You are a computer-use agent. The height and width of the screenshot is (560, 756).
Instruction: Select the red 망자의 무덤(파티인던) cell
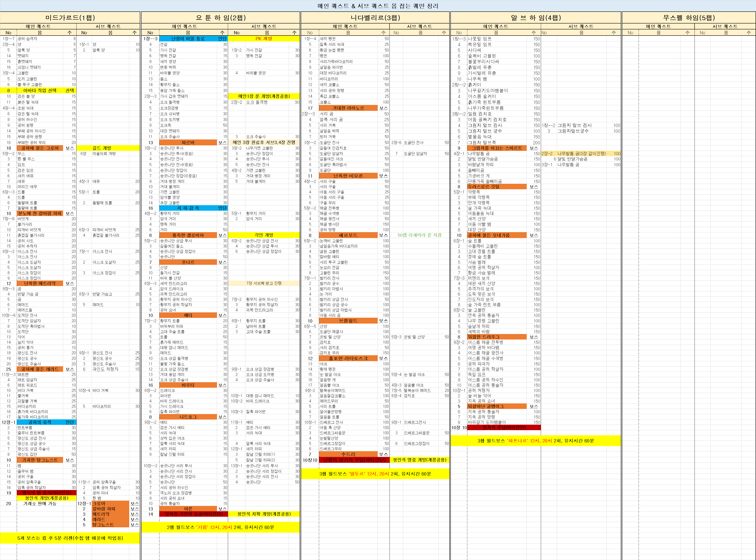(x=504, y=428)
